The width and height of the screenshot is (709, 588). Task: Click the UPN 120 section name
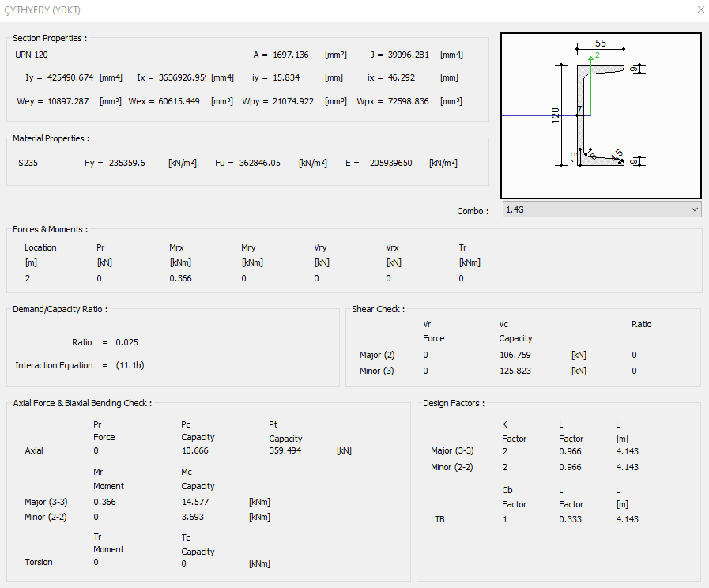pyautogui.click(x=32, y=55)
